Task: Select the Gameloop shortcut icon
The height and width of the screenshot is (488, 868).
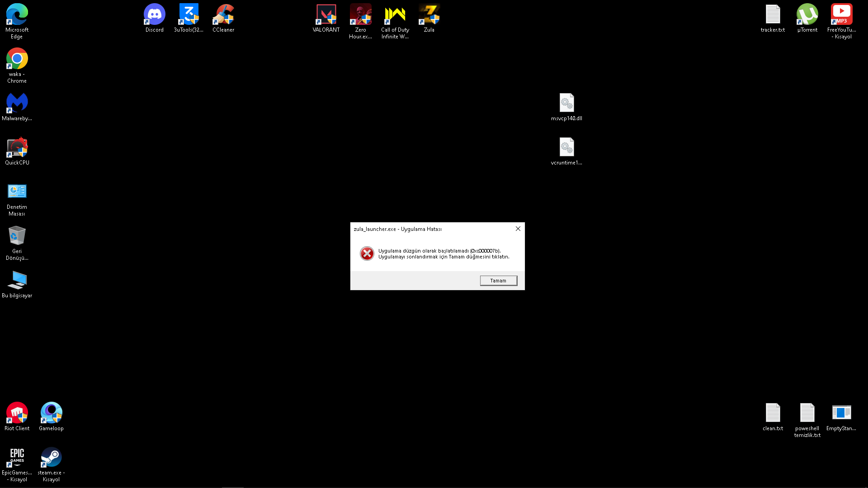Action: (51, 413)
